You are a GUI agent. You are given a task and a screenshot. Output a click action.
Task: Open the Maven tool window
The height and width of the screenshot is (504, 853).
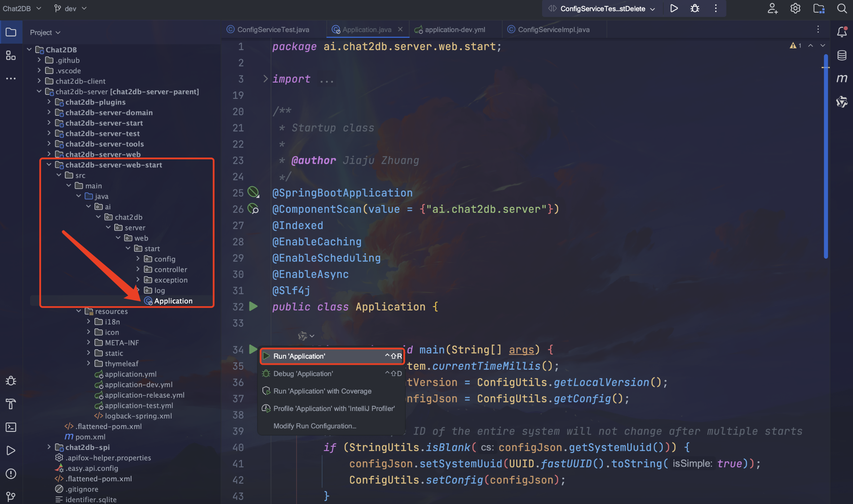842,78
